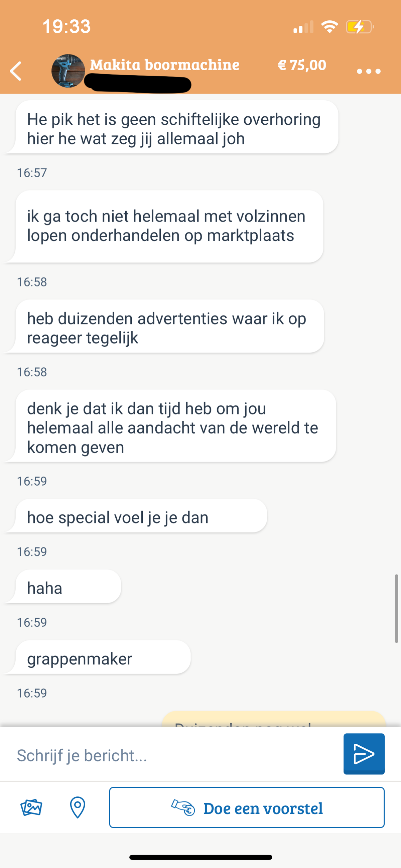Tap the blue send message arrow
401x868 pixels.
click(x=364, y=754)
